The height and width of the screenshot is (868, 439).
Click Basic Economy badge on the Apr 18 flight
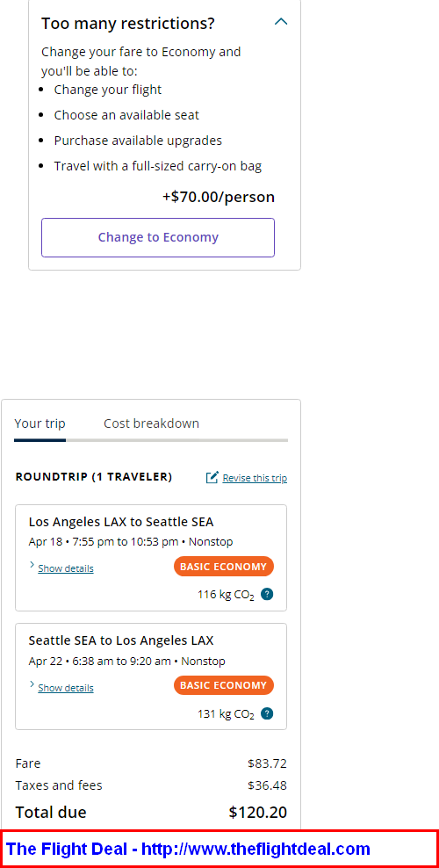coord(224,567)
